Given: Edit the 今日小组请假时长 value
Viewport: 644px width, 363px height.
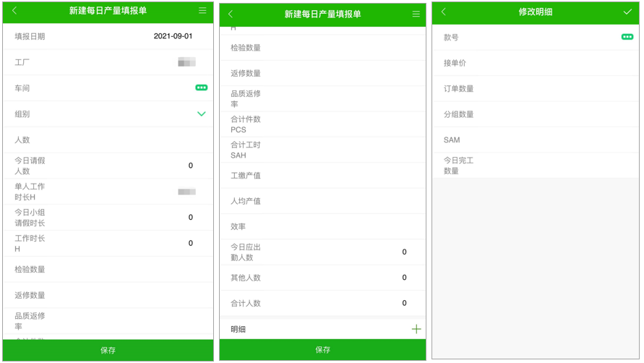Looking at the screenshot, I should pos(191,218).
